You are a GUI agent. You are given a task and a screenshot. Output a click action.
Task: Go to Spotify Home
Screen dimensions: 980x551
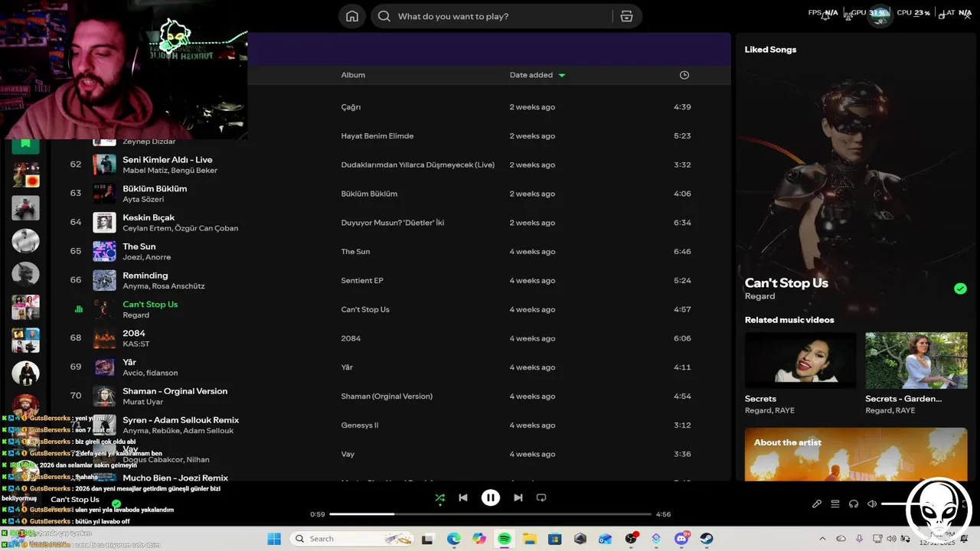(352, 16)
